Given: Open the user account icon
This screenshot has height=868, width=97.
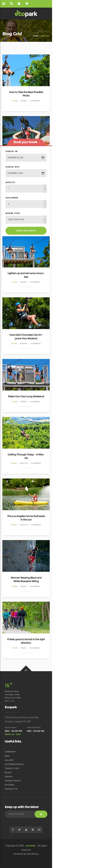Looking at the screenshot, I should coord(19,4).
